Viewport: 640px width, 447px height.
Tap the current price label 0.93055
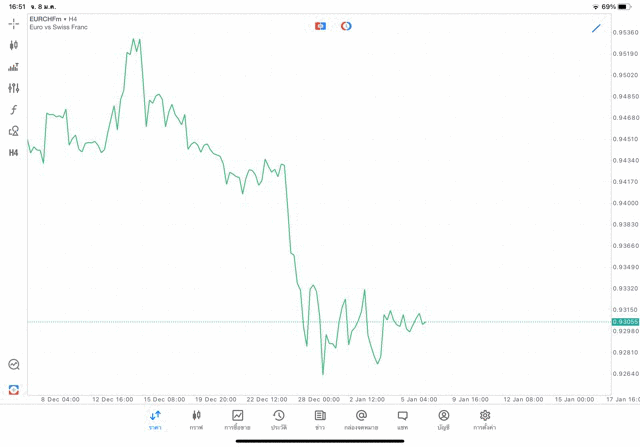[625, 322]
